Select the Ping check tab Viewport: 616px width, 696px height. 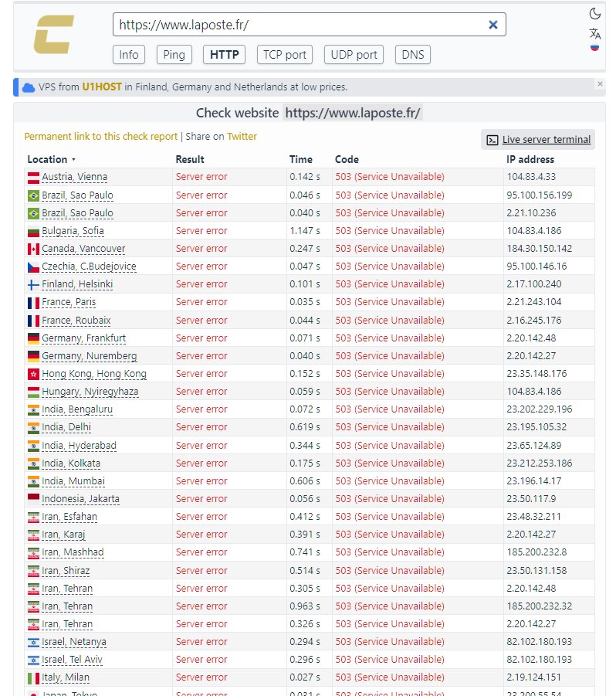point(174,54)
